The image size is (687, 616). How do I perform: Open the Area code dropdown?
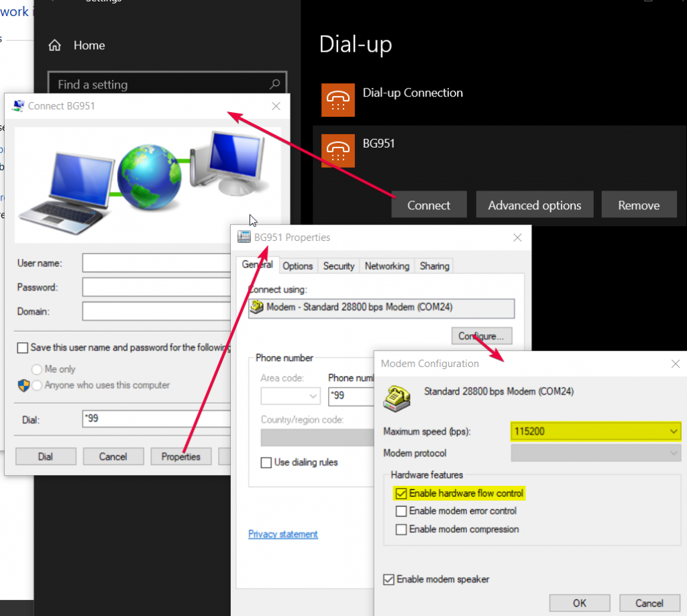[290, 396]
